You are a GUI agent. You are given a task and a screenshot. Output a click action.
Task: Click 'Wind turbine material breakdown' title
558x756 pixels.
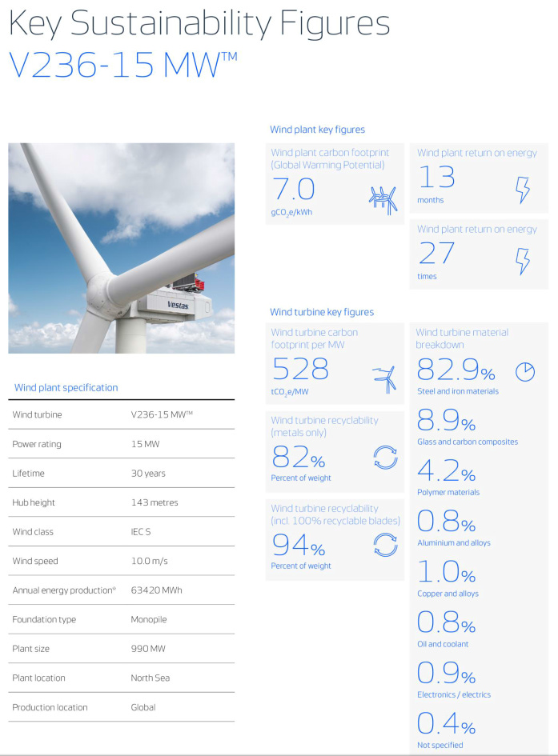(x=462, y=338)
